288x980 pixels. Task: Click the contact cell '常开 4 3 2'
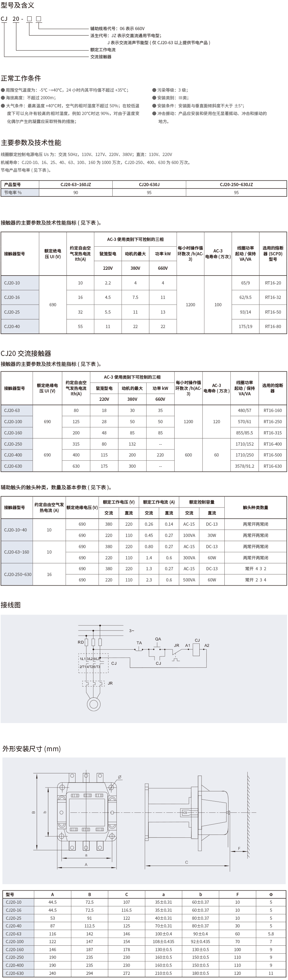(256, 569)
